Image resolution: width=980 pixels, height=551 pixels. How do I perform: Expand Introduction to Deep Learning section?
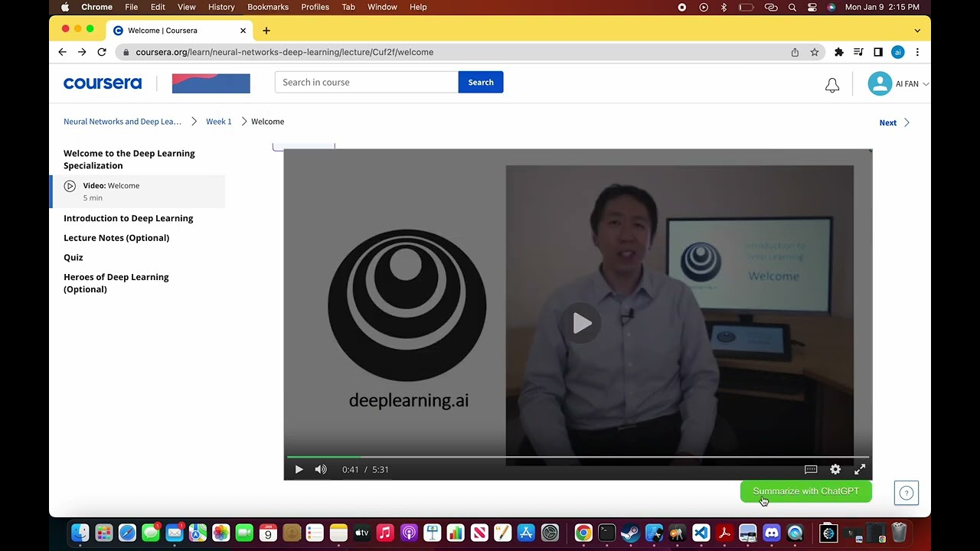[x=129, y=218]
